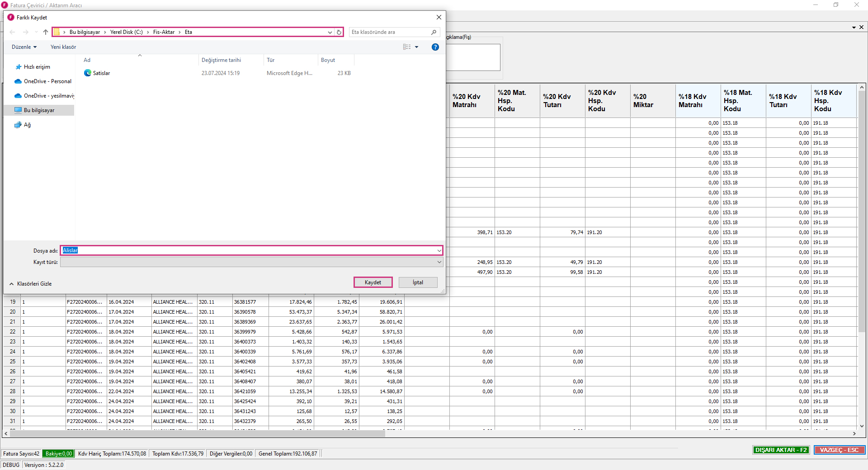
Task: Select OneDrive - Personal in sidebar
Action: point(47,81)
